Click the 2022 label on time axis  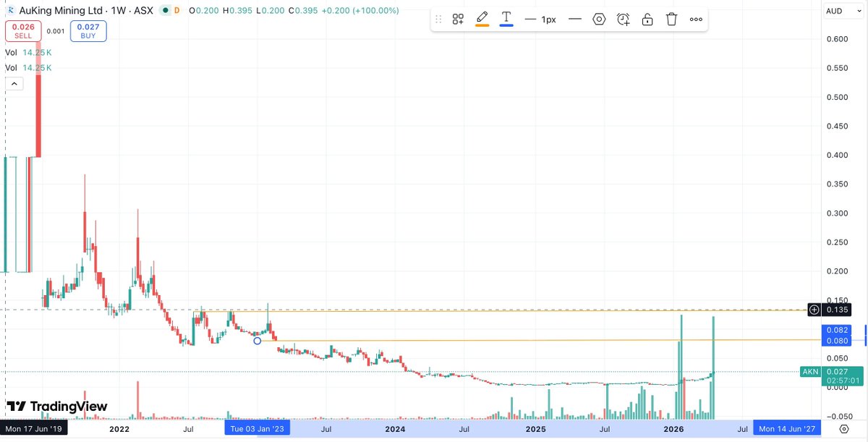pyautogui.click(x=119, y=429)
